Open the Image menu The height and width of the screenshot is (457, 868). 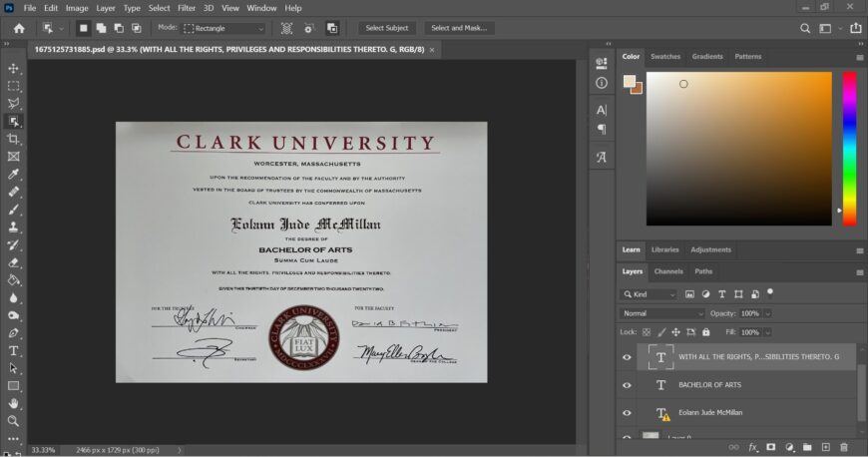coord(77,8)
